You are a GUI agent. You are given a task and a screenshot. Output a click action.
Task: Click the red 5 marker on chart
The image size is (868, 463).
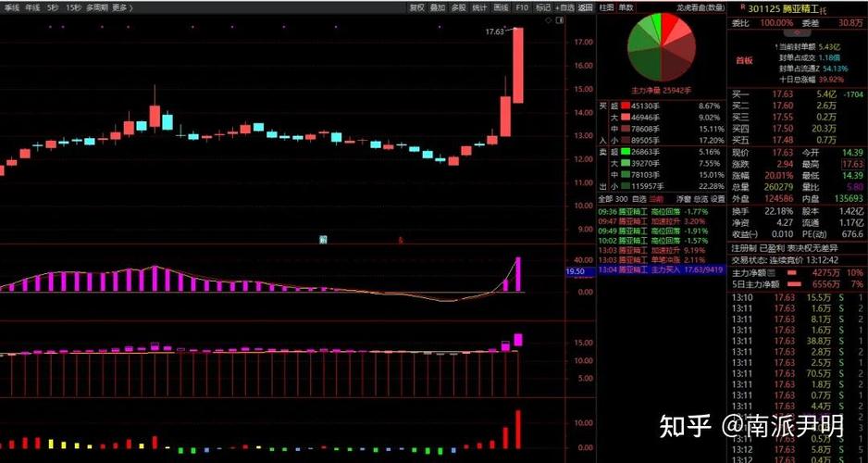(x=401, y=241)
